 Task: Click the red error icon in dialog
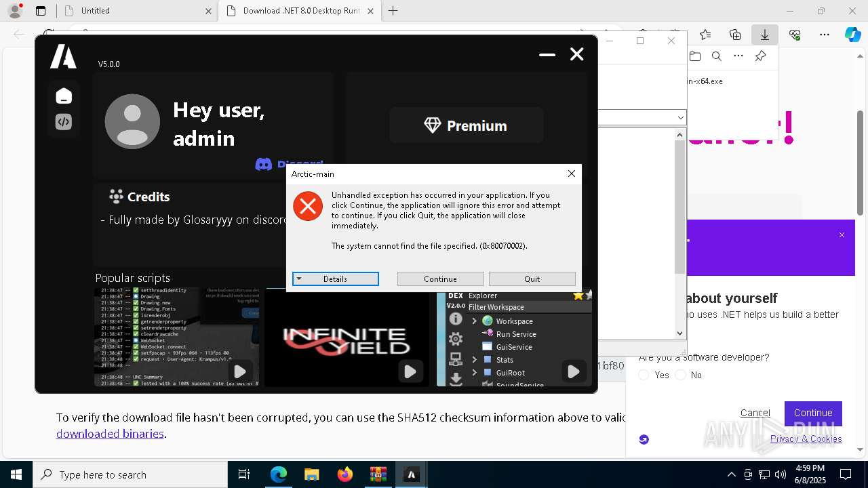pyautogui.click(x=308, y=206)
